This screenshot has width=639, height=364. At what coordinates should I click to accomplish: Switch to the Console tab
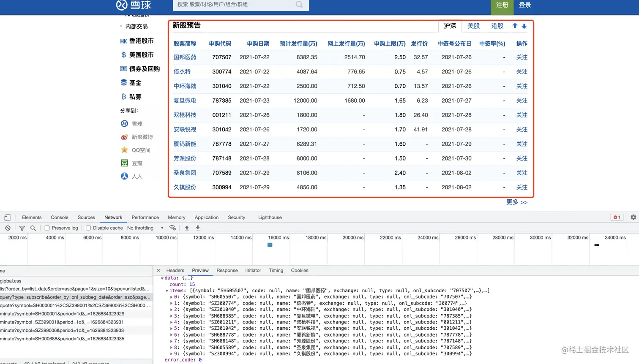(60, 217)
